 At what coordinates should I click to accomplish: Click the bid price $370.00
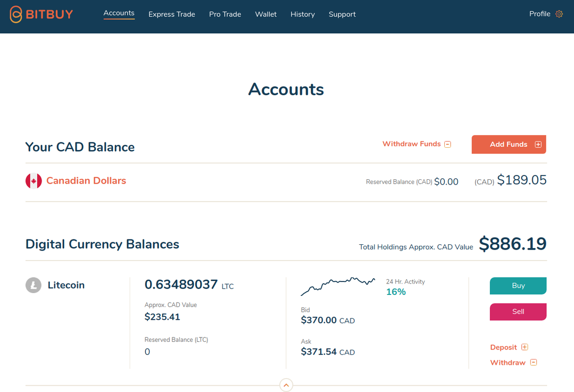tap(319, 320)
